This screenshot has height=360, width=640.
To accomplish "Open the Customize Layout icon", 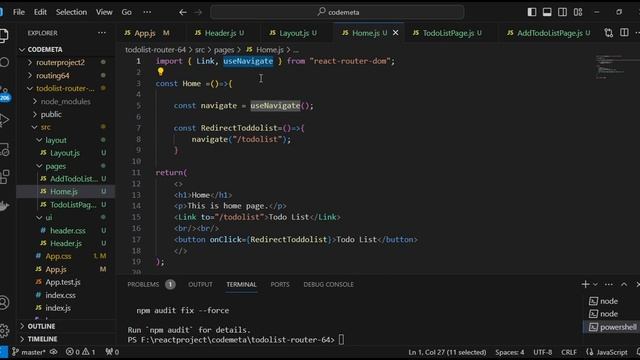I will pyautogui.click(x=578, y=12).
